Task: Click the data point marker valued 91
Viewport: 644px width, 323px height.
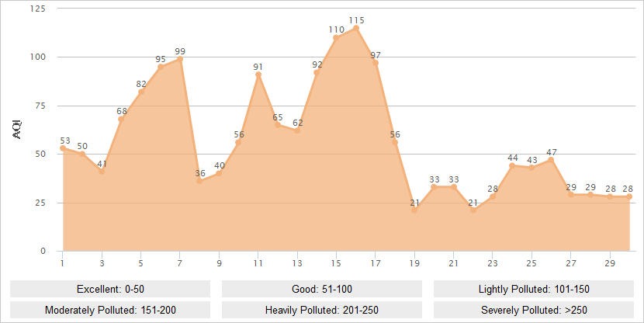Action: 258,75
